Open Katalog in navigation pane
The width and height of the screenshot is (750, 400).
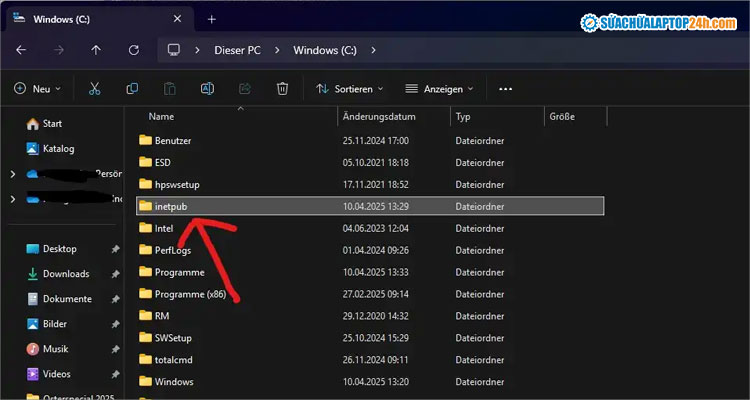pyautogui.click(x=51, y=149)
